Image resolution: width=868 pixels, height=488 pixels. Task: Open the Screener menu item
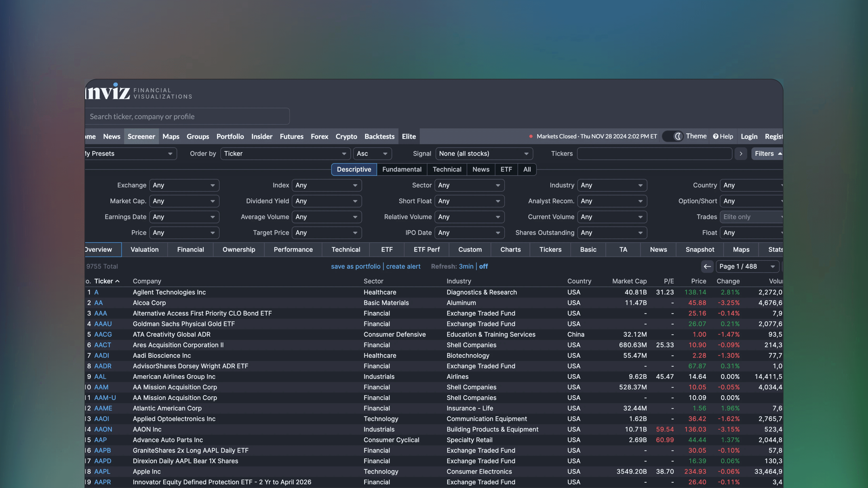141,136
